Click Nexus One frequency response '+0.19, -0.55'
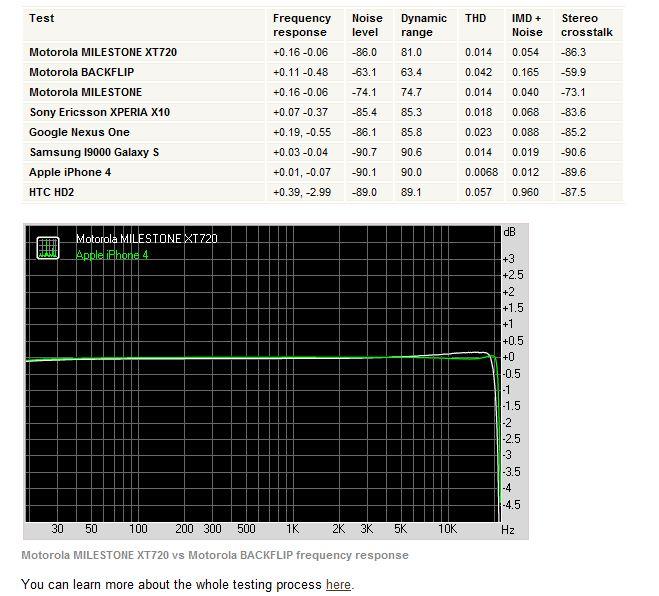Image resolution: width=659 pixels, height=596 pixels. pyautogui.click(x=302, y=132)
